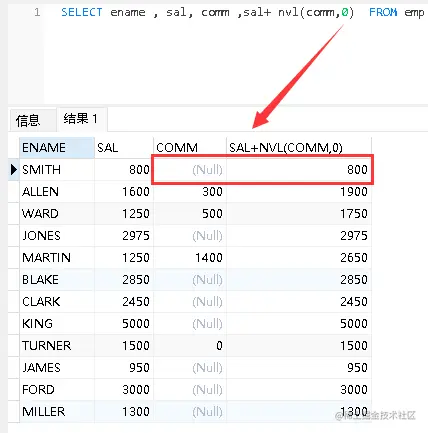The height and width of the screenshot is (433, 428).
Task: Select the WARD name cell
Action: [57, 214]
